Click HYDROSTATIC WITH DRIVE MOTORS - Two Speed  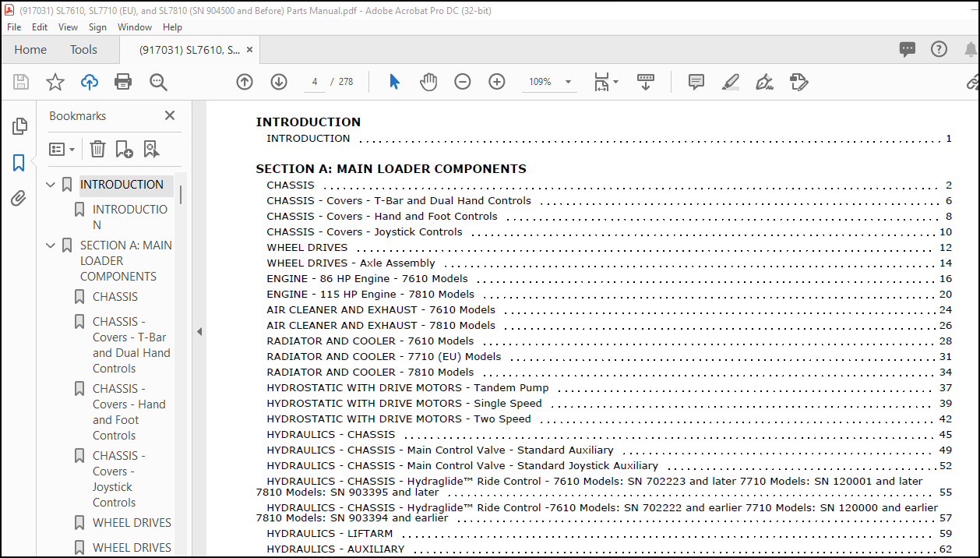pos(399,418)
